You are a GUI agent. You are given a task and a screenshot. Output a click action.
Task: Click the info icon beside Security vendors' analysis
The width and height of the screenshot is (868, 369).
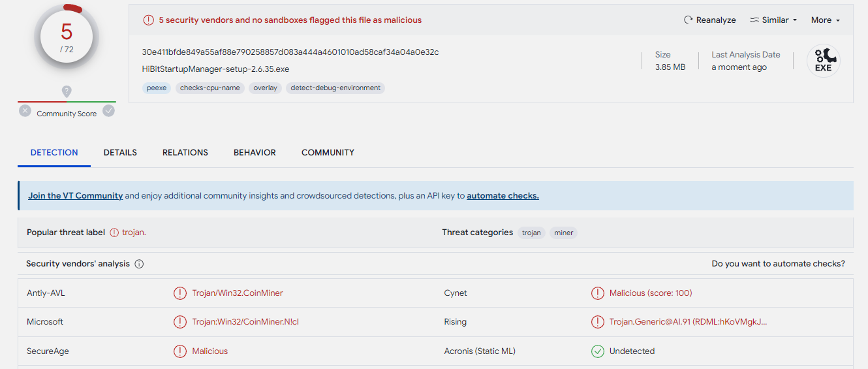point(139,264)
